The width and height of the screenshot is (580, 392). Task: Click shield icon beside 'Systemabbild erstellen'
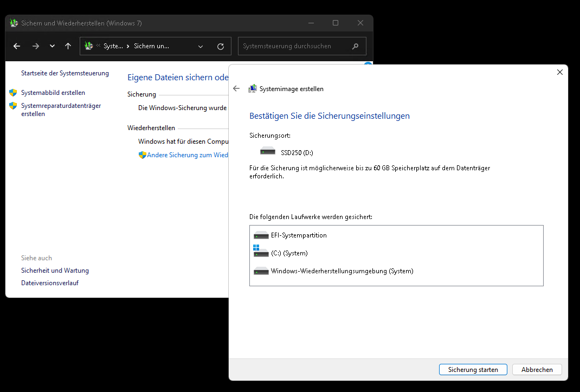13,93
